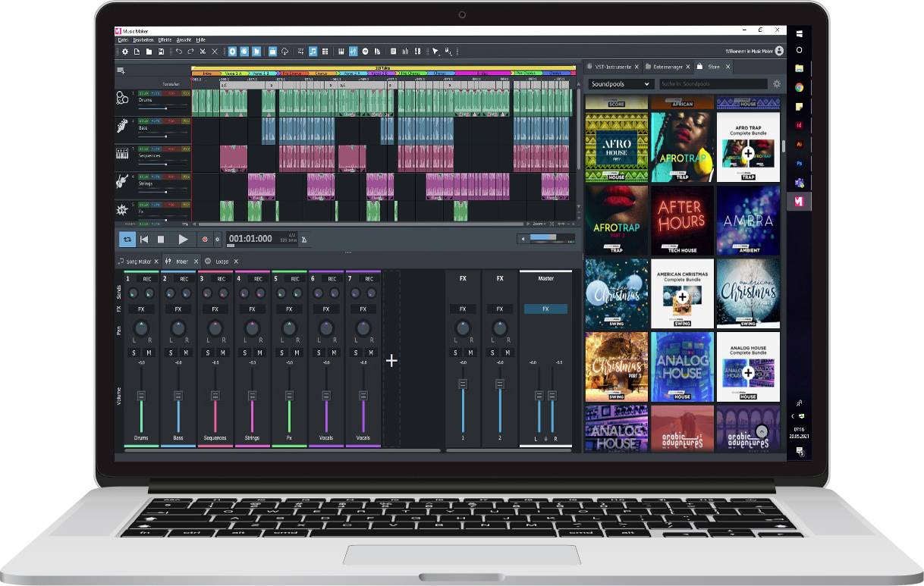Viewport: 924px width, 586px height.
Task: Open the Soundpools panel settings gear
Action: 777,84
